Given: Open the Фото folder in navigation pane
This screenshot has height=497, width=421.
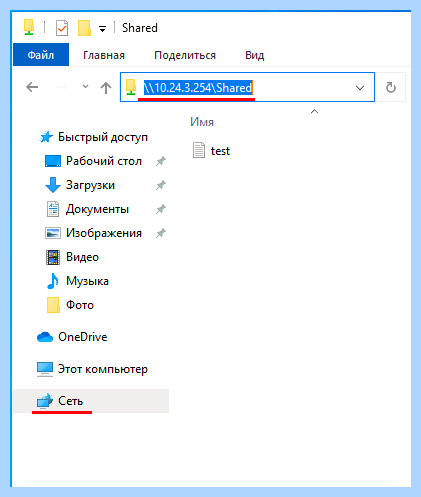Looking at the screenshot, I should (80, 305).
